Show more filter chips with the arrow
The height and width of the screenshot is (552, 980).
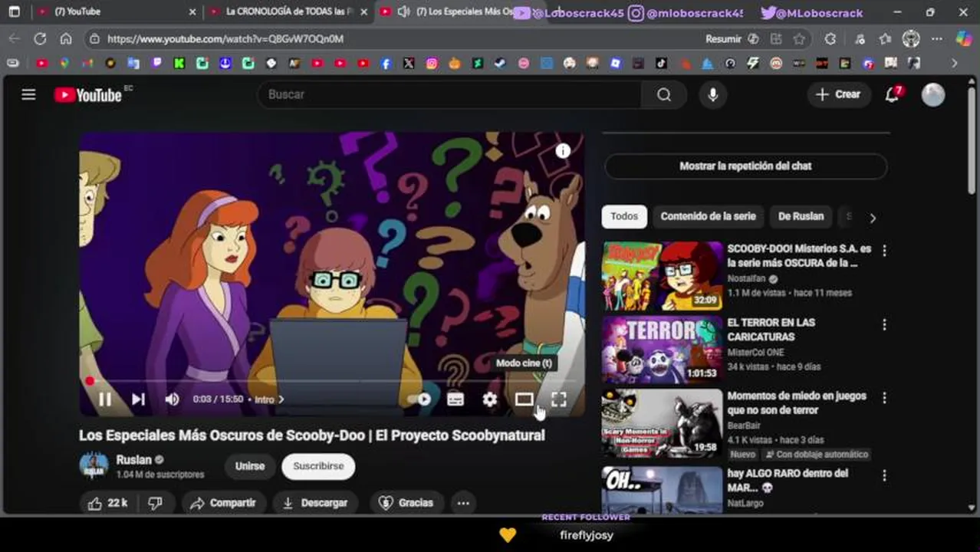[873, 218]
